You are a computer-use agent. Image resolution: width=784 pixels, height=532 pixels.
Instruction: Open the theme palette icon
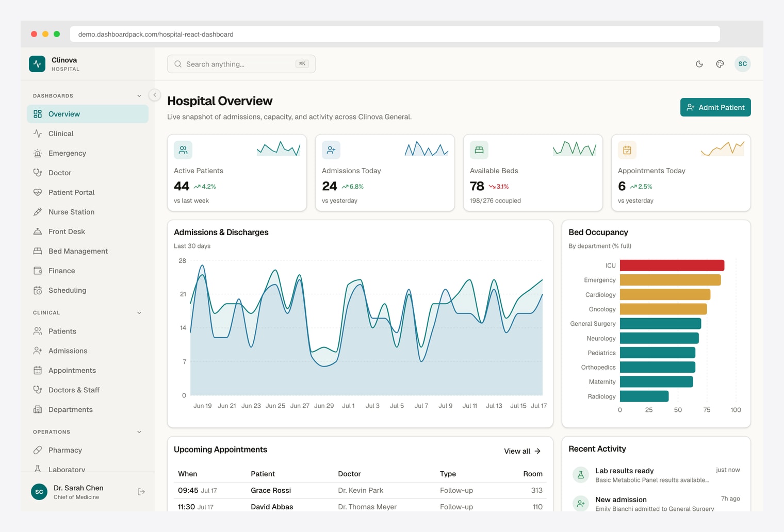tap(720, 64)
